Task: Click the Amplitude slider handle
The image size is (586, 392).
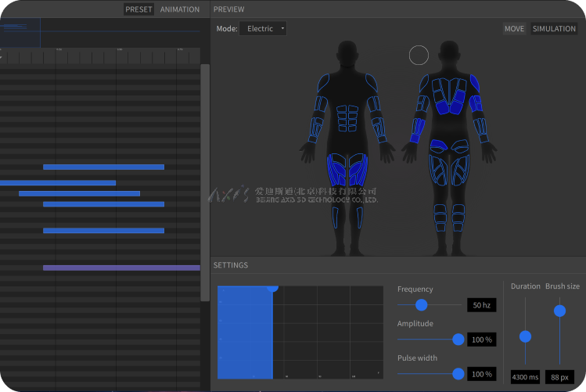Action: (x=458, y=340)
